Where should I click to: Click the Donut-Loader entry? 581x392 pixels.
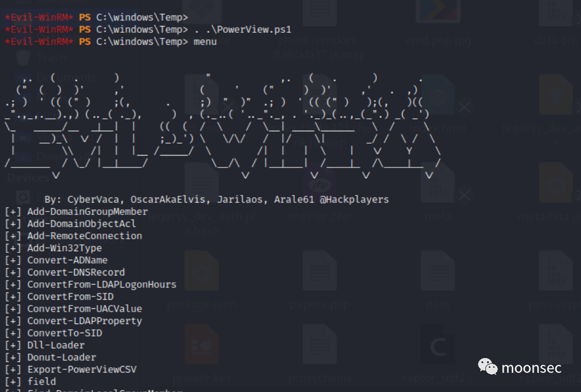coord(62,357)
